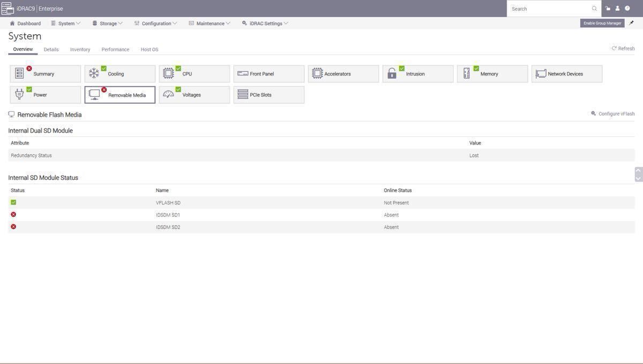The width and height of the screenshot is (643, 364).
Task: Select the IDSDM SD2 name cell
Action: pos(168,227)
